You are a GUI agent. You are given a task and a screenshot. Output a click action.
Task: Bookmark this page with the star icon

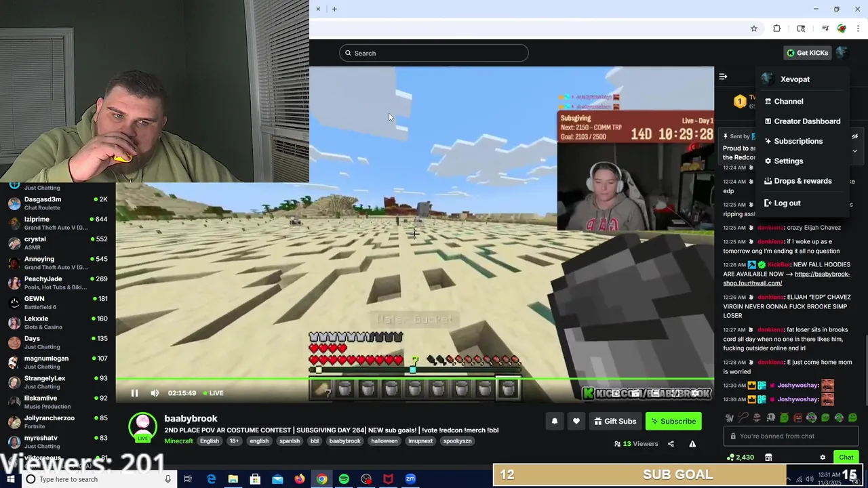[x=753, y=28]
